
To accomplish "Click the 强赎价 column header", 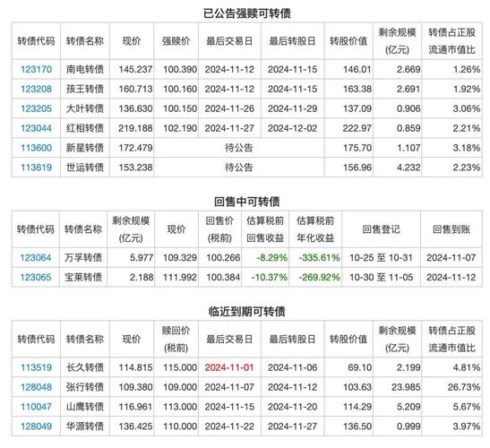I will point(176,41).
